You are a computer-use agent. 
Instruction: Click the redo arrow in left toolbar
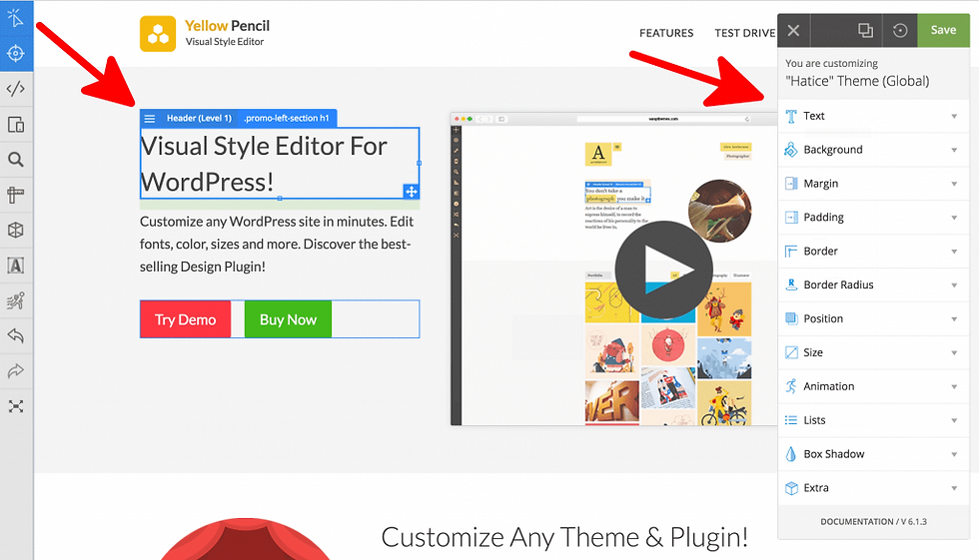pyautogui.click(x=16, y=371)
